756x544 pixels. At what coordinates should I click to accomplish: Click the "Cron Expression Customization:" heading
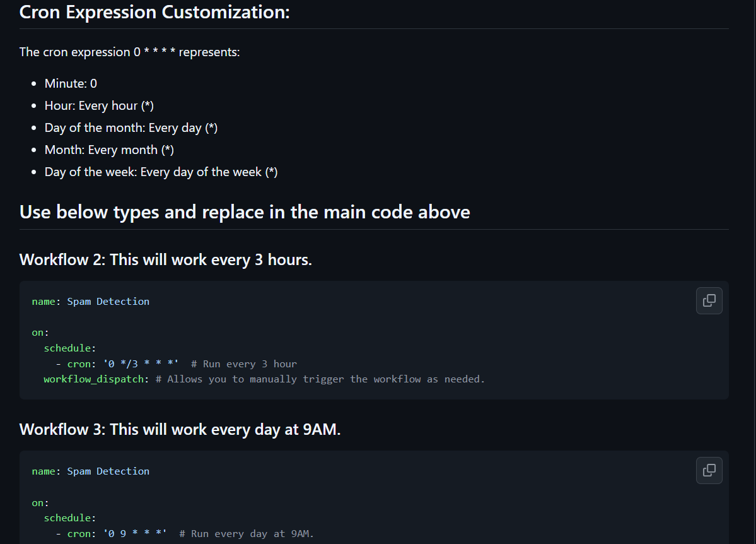tap(154, 12)
